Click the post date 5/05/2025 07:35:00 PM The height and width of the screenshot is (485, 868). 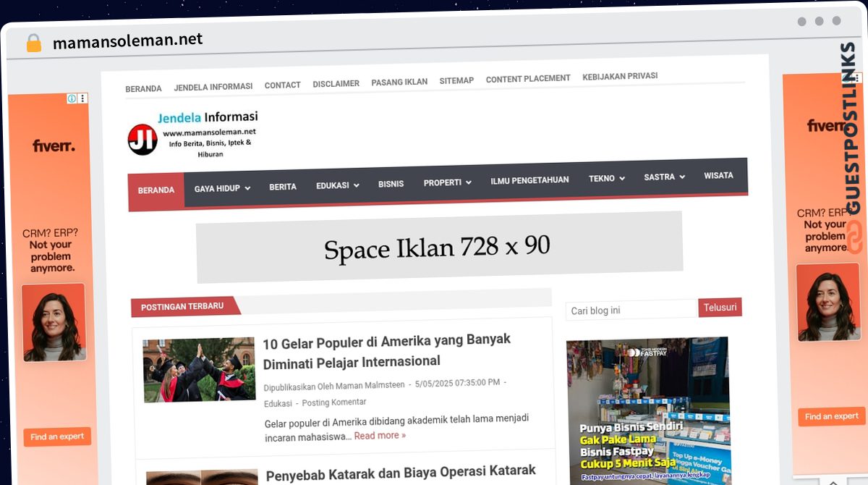coord(457,383)
